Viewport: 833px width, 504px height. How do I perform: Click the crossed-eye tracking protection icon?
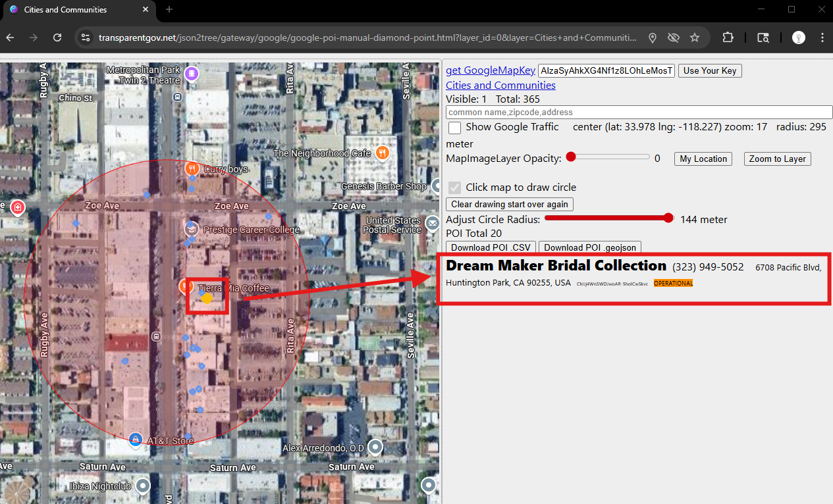[674, 38]
